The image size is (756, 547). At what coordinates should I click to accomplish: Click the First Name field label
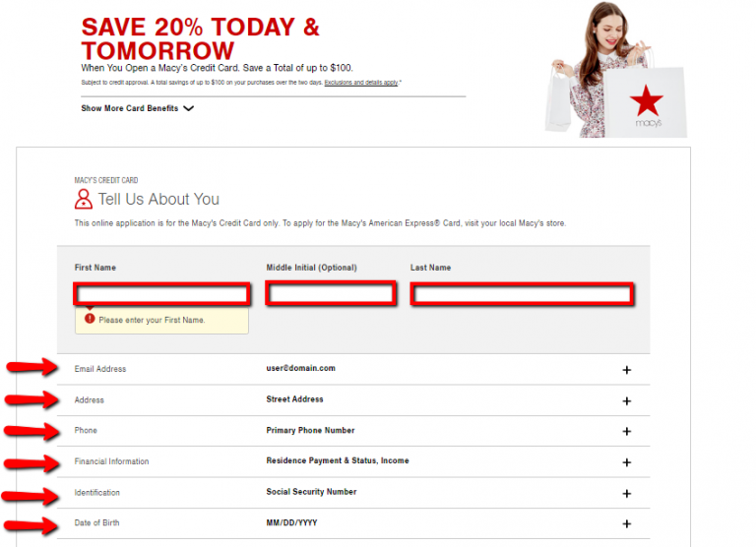[94, 268]
